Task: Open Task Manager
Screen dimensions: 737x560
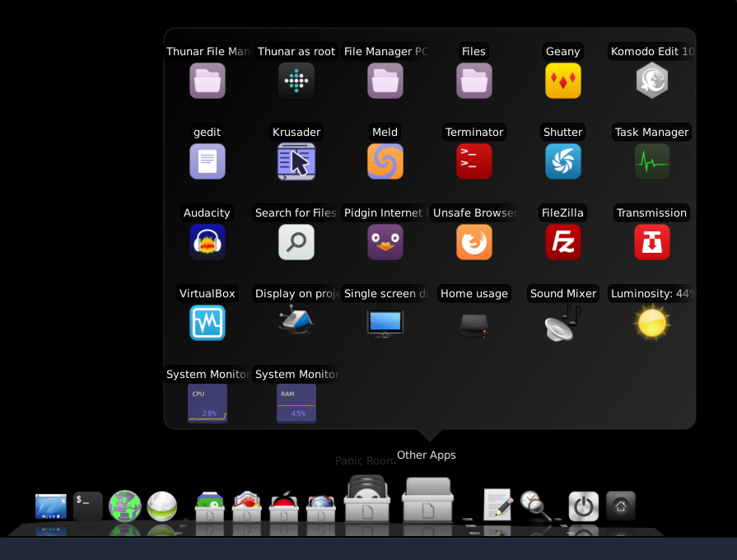Action: point(652,161)
